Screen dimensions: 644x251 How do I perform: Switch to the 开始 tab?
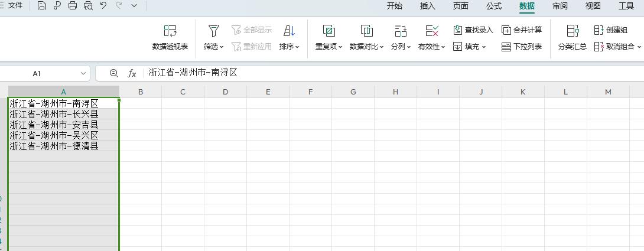(395, 6)
